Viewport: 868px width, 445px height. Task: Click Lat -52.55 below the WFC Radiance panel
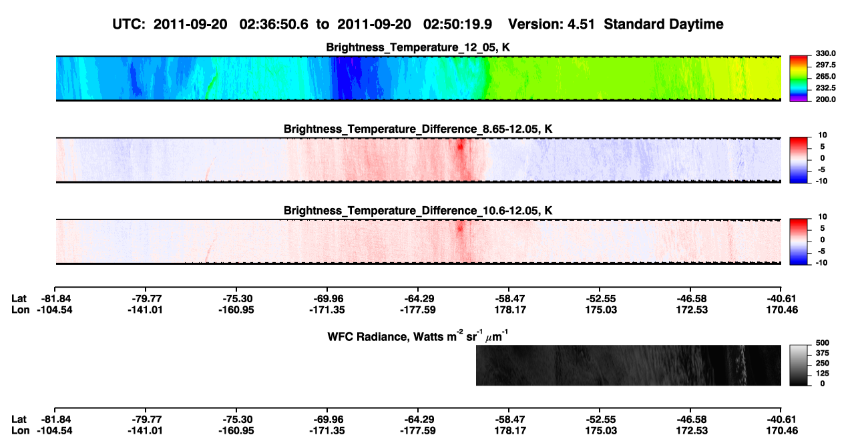pyautogui.click(x=600, y=420)
